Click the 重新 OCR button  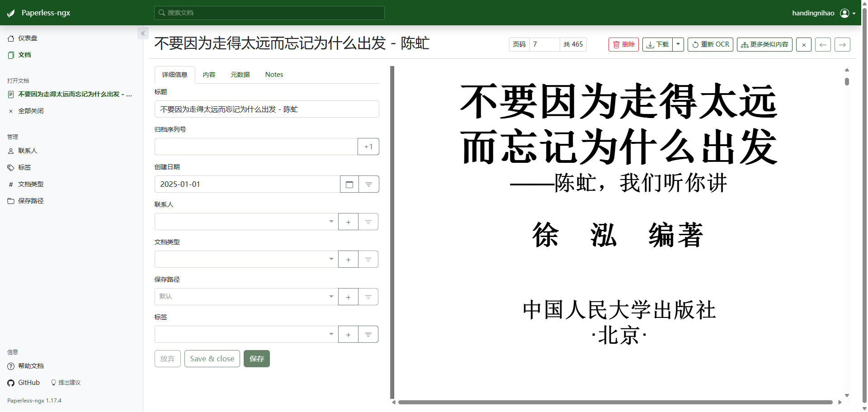[x=710, y=44]
